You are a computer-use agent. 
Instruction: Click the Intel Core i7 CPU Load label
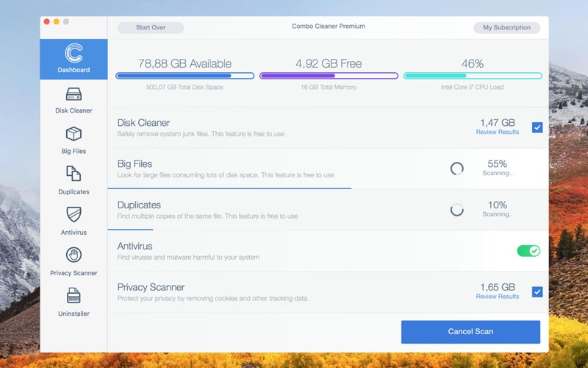click(x=473, y=87)
